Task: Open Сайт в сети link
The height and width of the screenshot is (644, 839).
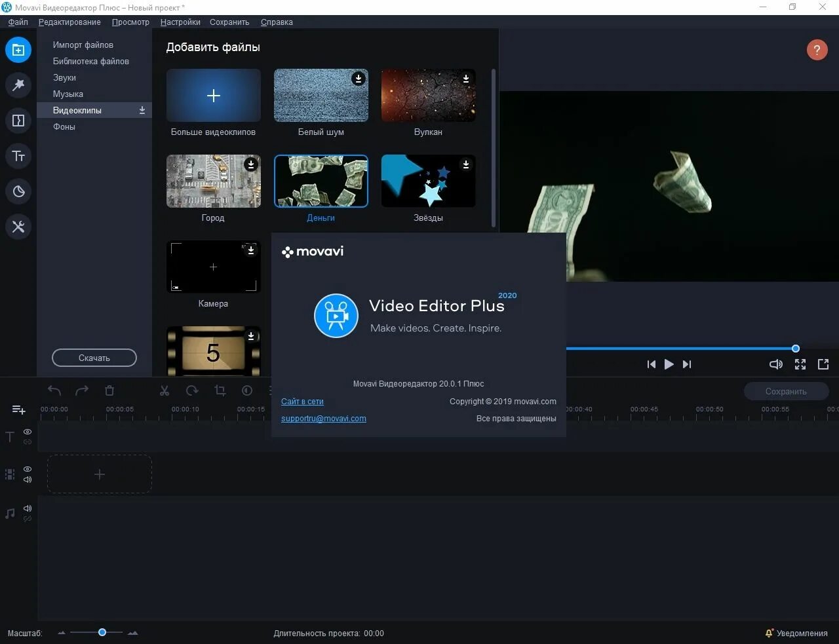Action: pyautogui.click(x=302, y=402)
